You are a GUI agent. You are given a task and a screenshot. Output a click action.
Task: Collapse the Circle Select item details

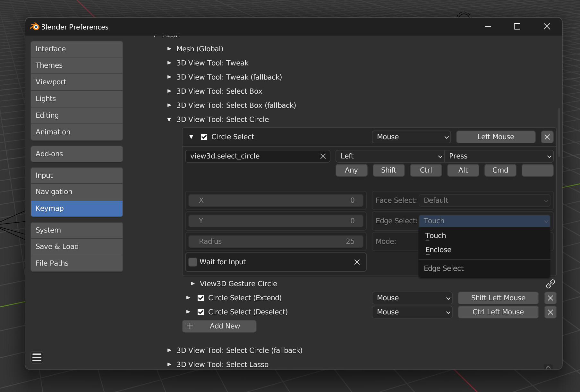click(191, 137)
